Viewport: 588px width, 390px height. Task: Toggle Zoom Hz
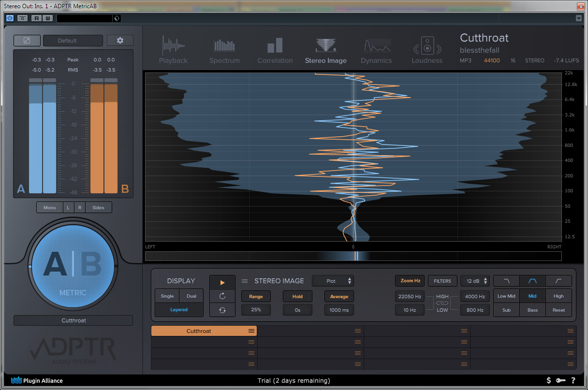[410, 281]
